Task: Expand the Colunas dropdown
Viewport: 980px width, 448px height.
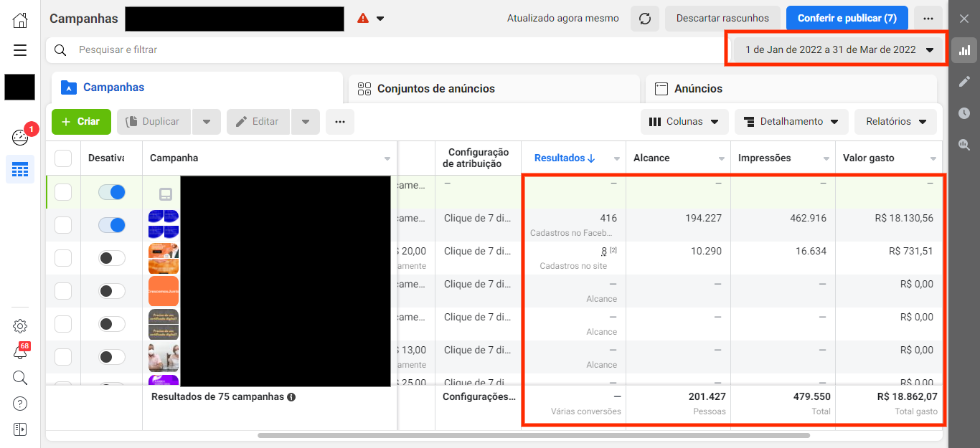Action: tap(684, 122)
